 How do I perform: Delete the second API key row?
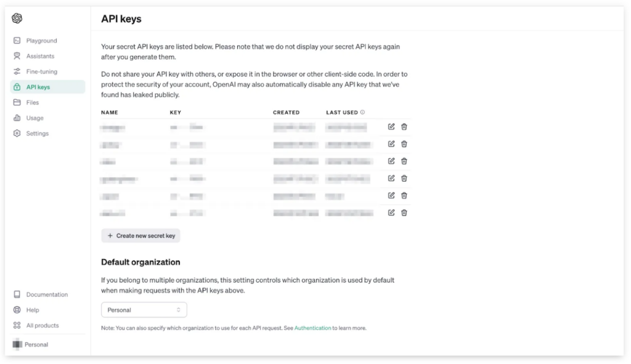point(404,144)
